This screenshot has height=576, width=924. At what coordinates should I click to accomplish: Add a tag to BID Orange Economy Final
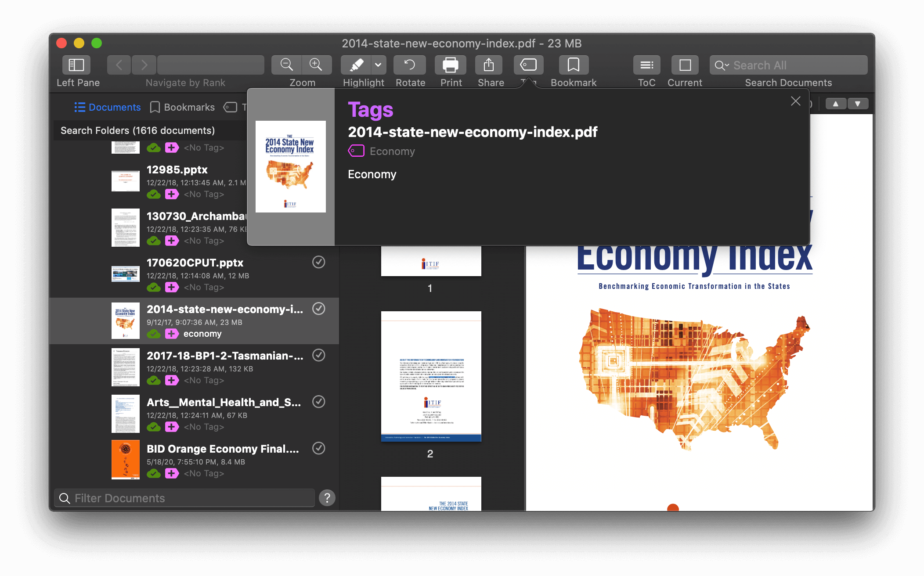click(x=172, y=473)
